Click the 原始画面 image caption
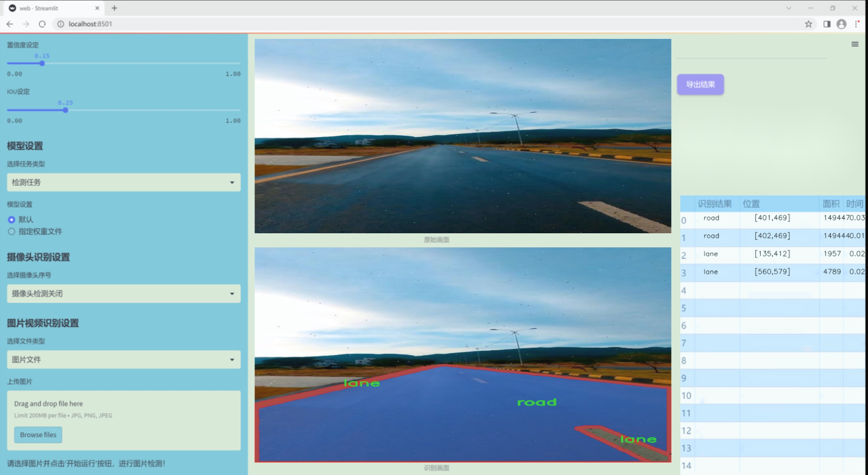 [436, 240]
